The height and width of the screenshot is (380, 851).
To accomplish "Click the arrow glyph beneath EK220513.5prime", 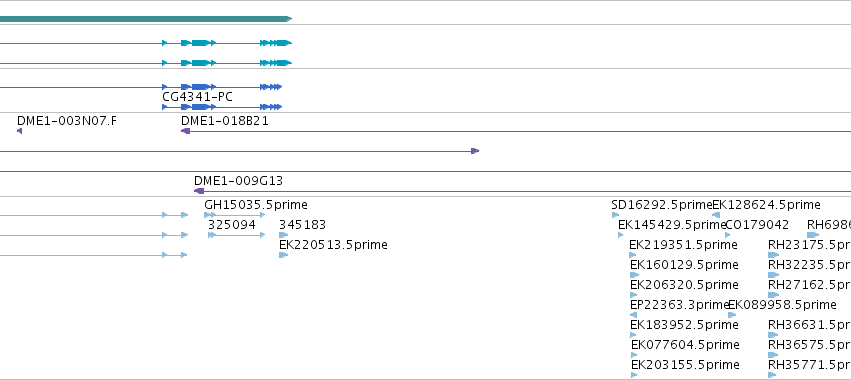I will (283, 255).
